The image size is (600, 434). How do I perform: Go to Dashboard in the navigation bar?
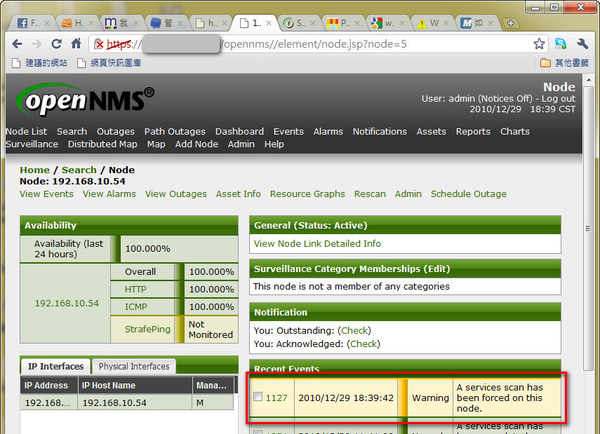(240, 132)
